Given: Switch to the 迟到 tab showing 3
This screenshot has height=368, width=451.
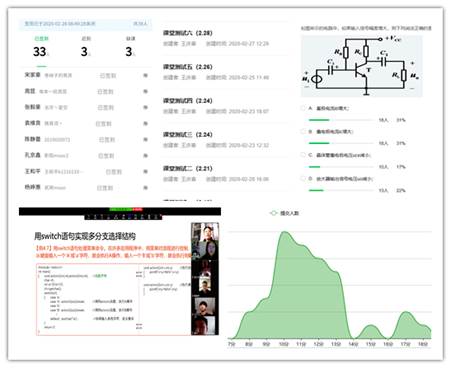Looking at the screenshot, I should 86,47.
